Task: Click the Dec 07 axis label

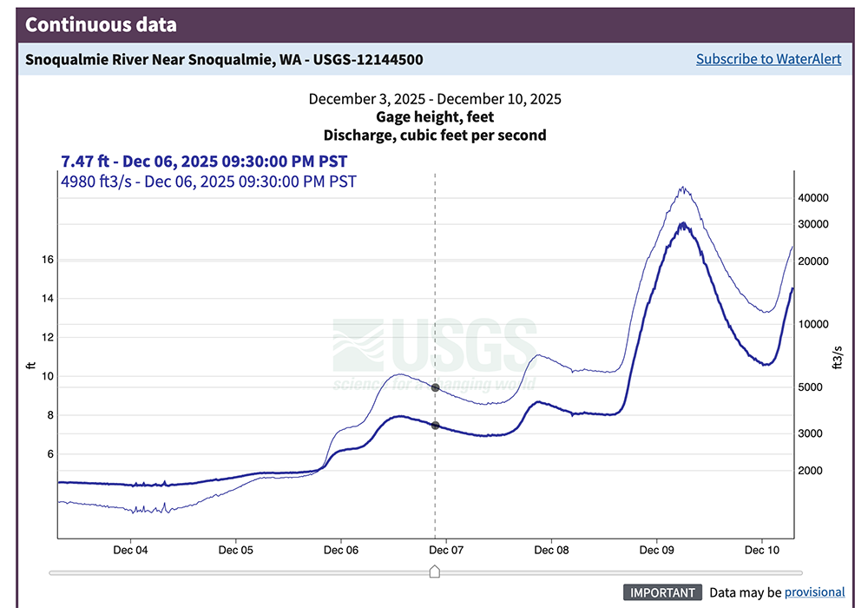Action: pyautogui.click(x=444, y=550)
